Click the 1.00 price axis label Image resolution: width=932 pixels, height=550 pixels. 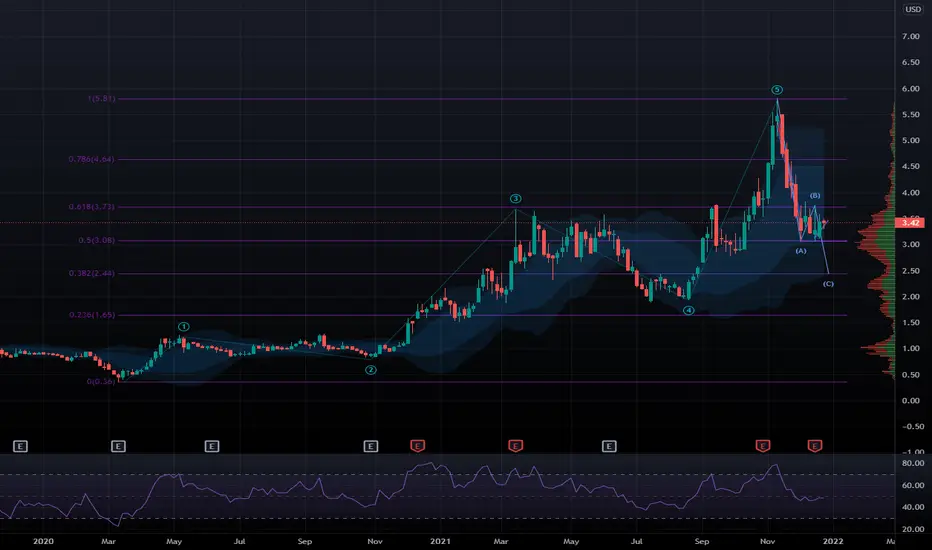[910, 349]
